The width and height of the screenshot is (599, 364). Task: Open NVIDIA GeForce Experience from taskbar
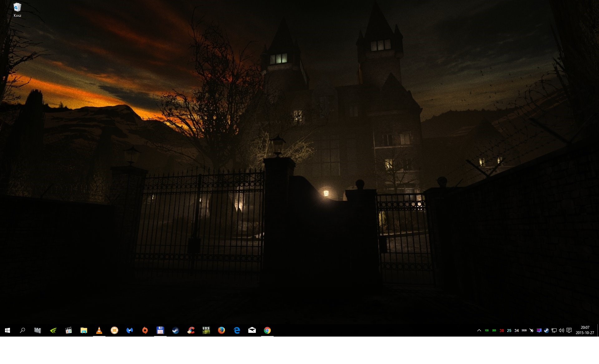(x=53, y=330)
